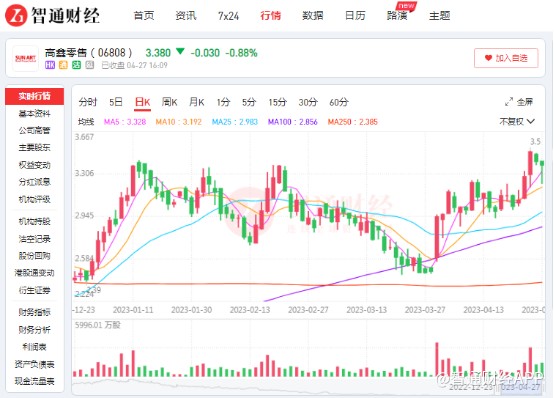Open the 不复权 adjustment dropdown
This screenshot has height=398, width=554.
[x=517, y=122]
